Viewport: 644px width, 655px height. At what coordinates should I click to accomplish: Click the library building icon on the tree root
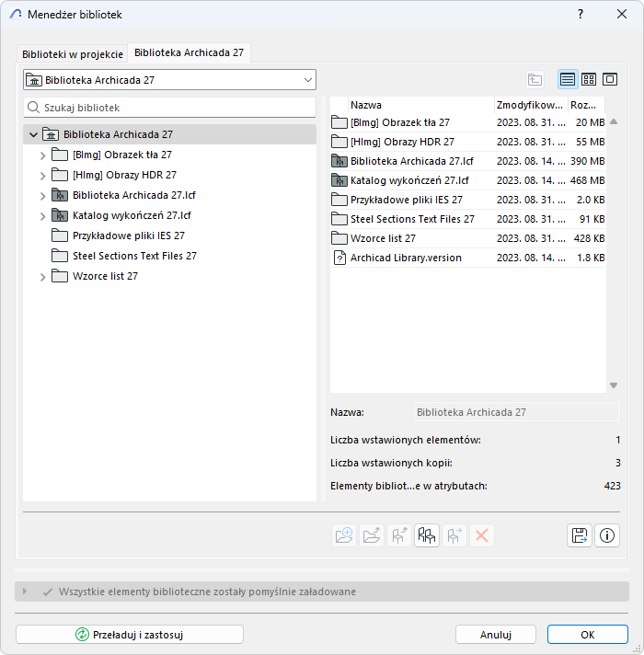[51, 134]
